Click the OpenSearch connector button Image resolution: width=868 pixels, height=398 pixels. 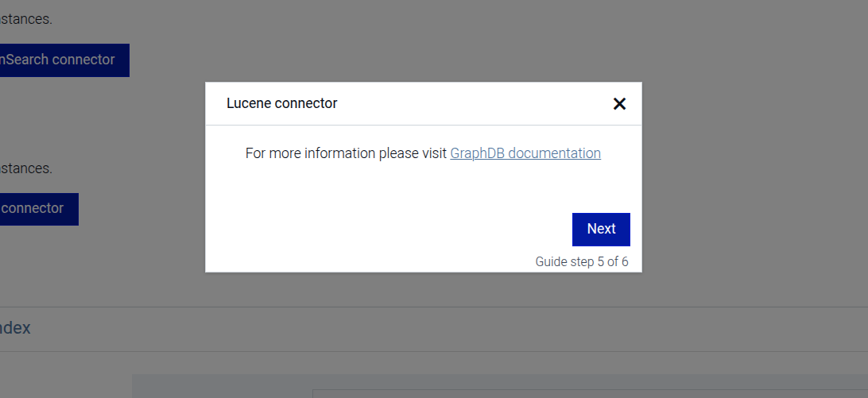[x=64, y=60]
